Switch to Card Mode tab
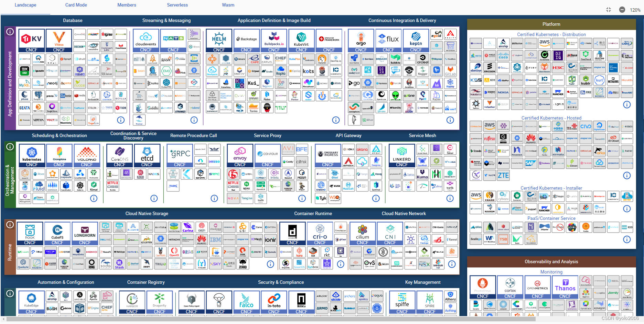This screenshot has width=644, height=324. (76, 5)
